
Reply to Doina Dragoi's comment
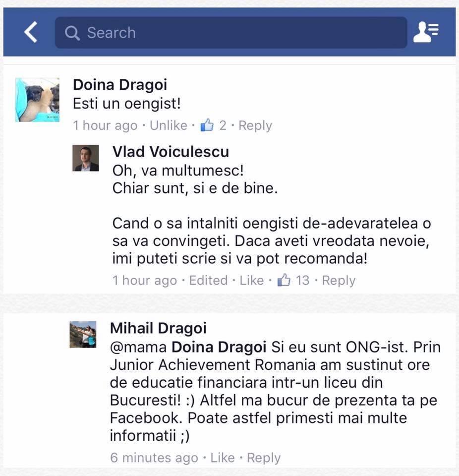255,125
